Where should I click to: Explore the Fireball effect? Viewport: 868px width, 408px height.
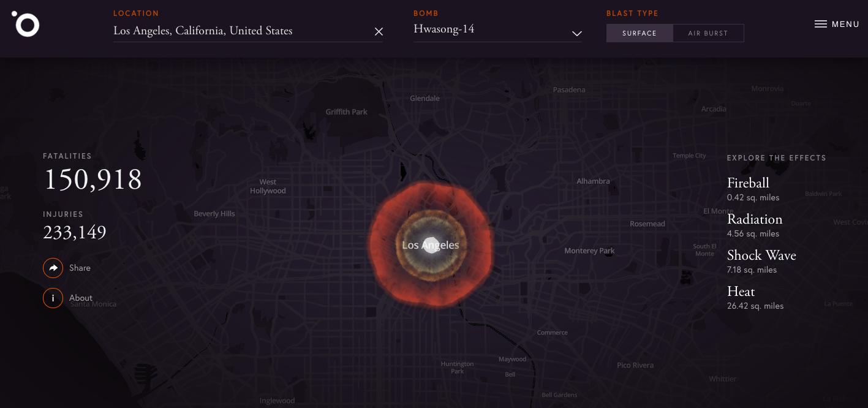(748, 183)
